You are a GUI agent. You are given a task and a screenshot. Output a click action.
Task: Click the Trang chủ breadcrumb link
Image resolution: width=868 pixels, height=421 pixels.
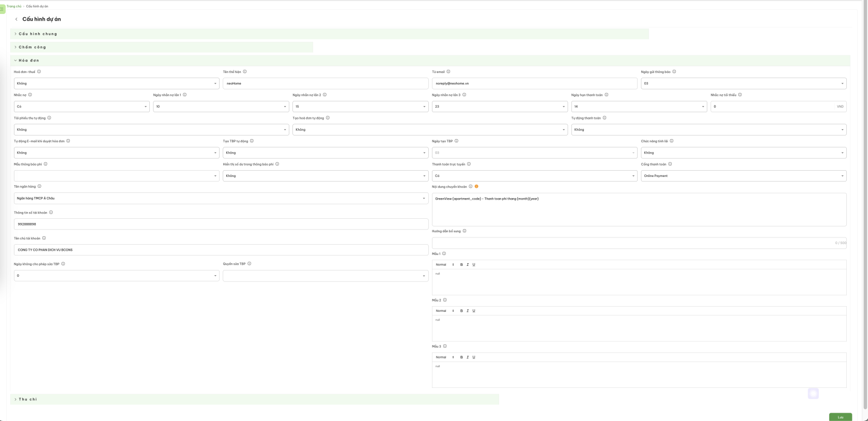(x=14, y=6)
